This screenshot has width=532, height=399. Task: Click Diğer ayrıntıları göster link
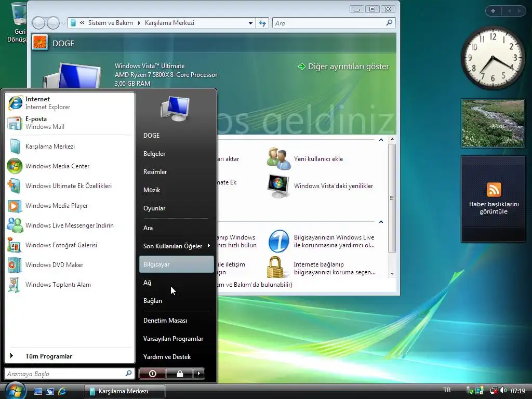point(343,66)
